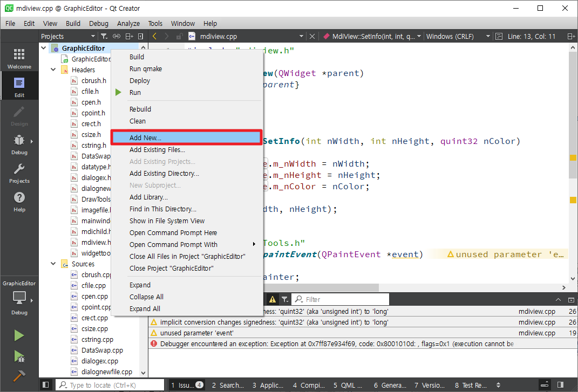Open dialognewfile.cpp in the project tree
The width and height of the screenshot is (578, 392).
(x=106, y=372)
